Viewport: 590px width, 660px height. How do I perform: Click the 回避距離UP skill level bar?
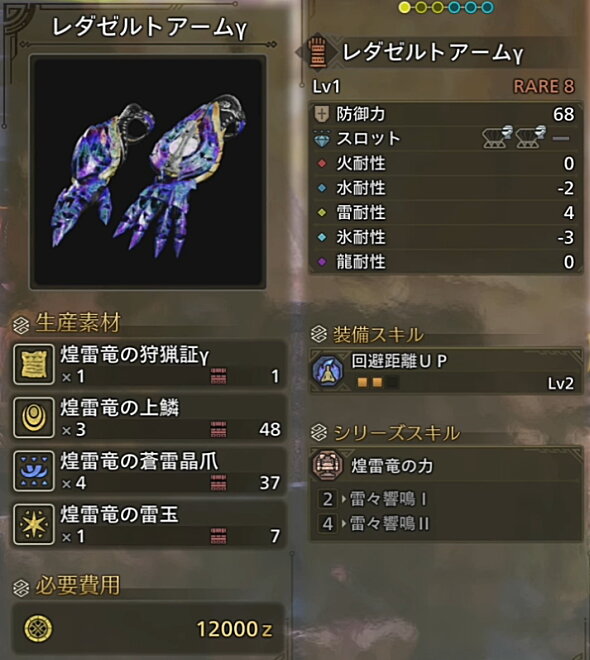coord(377,382)
